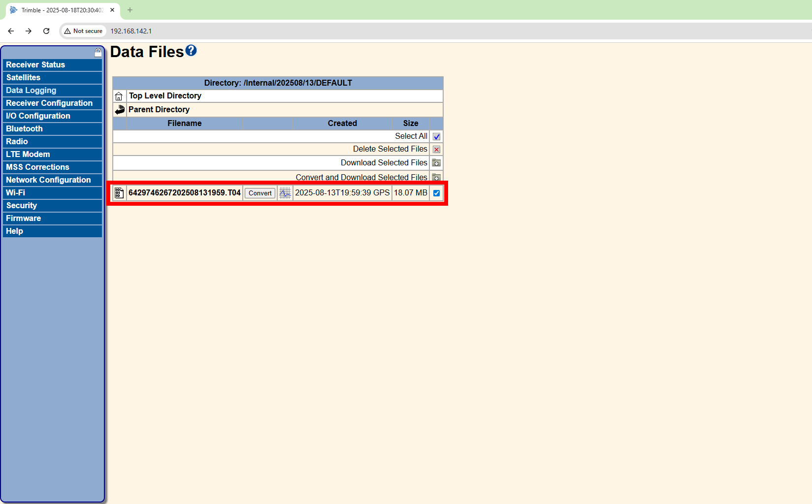Click the browser address bar
This screenshot has height=504, width=812.
point(345,31)
